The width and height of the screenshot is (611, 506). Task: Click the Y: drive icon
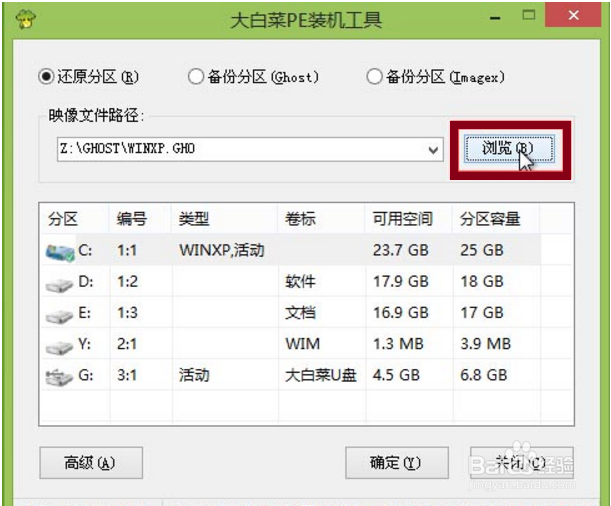[59, 346]
